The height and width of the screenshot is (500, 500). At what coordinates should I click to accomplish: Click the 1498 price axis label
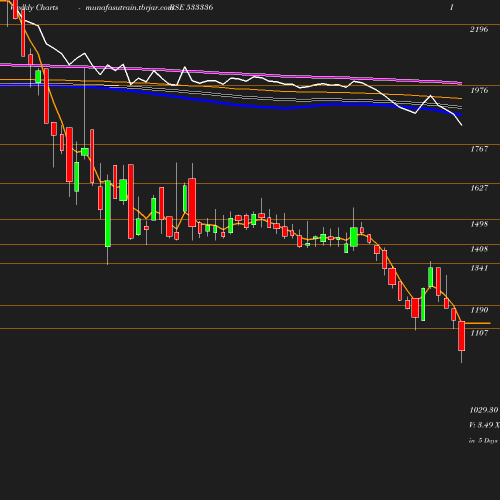pos(479,224)
